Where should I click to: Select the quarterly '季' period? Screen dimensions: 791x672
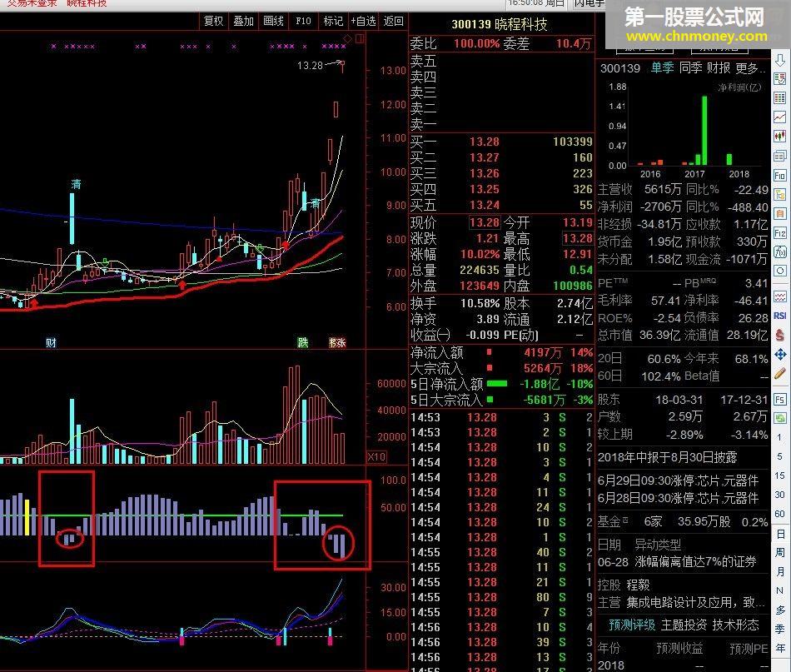click(x=780, y=630)
